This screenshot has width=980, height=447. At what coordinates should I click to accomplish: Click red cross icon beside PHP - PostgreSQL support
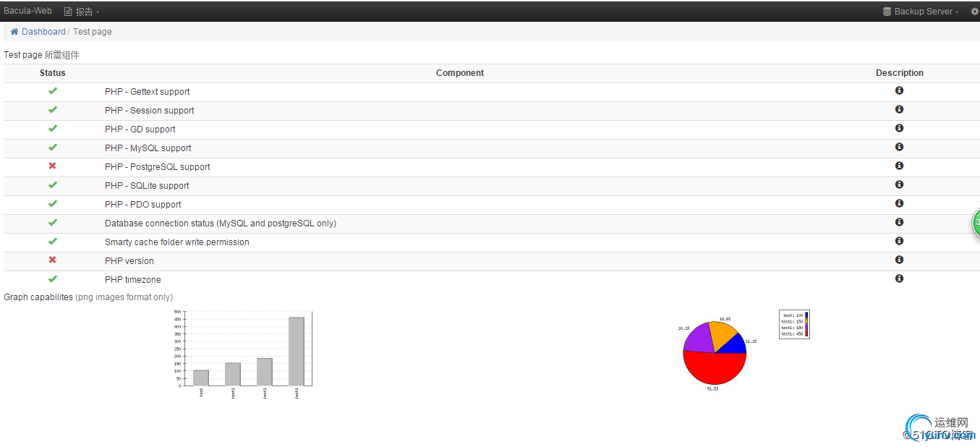pyautogui.click(x=52, y=166)
